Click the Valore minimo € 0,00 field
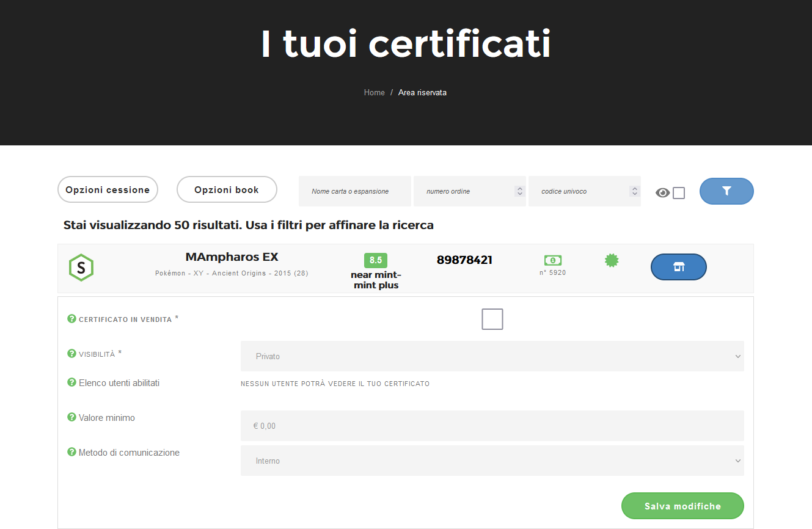 point(492,426)
